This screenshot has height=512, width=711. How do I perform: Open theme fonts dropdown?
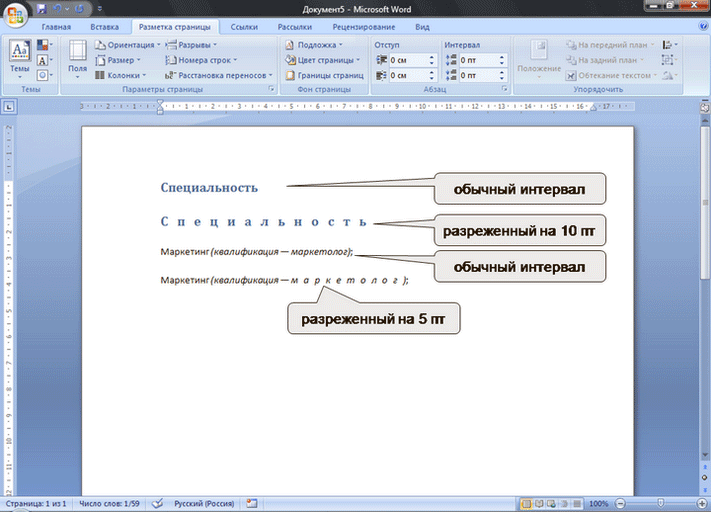(x=44, y=60)
